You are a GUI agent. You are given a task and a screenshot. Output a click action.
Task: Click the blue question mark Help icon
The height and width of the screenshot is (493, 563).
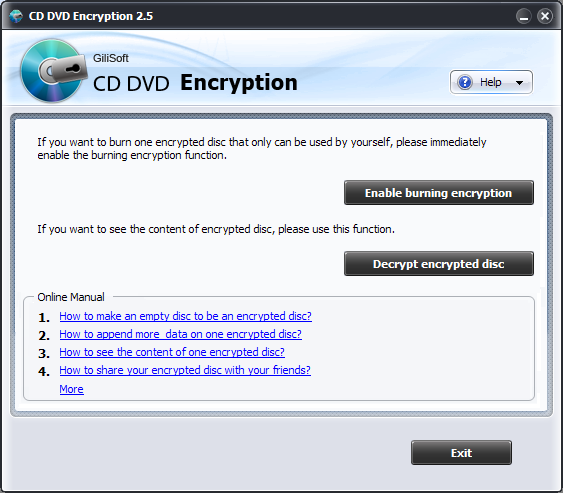465,82
